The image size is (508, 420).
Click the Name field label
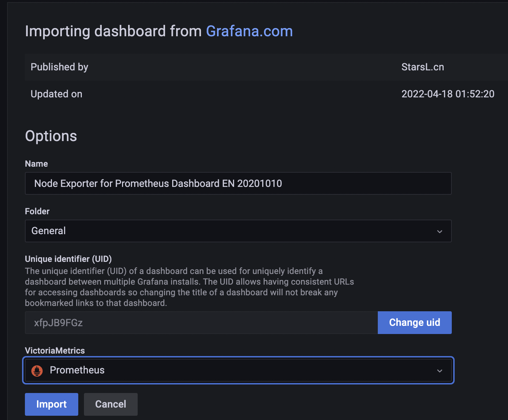tap(36, 164)
